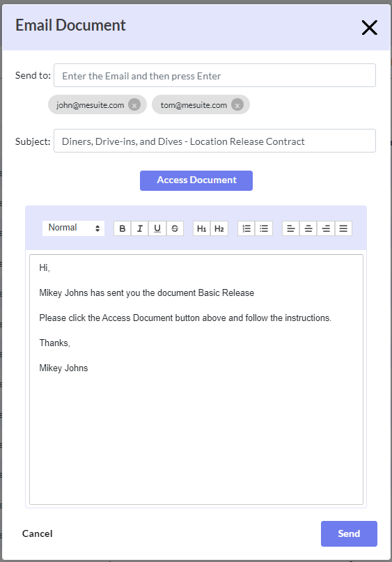Toggle strikethrough formatting
Image resolution: width=392 pixels, height=562 pixels.
(x=175, y=228)
